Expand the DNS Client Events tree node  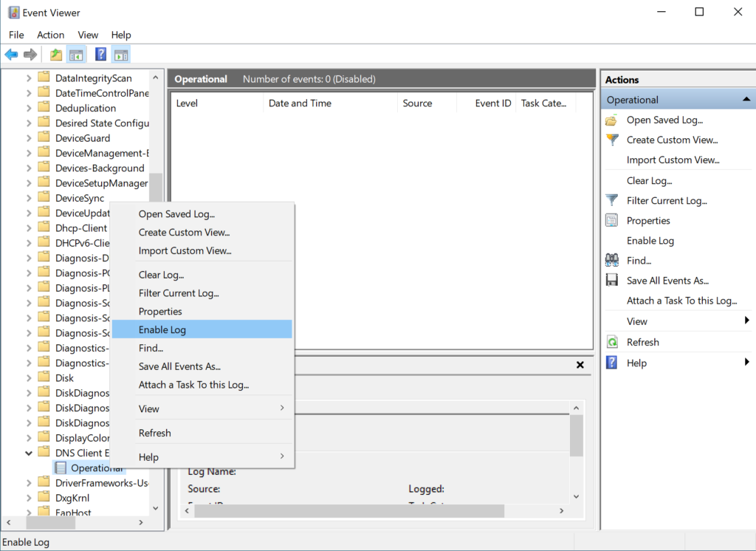[28, 452]
